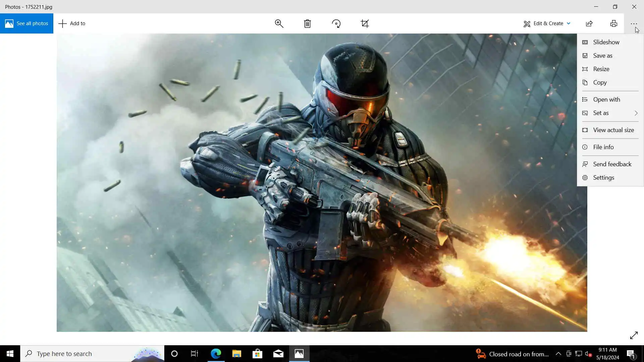Click See all photos button

pos(26,23)
